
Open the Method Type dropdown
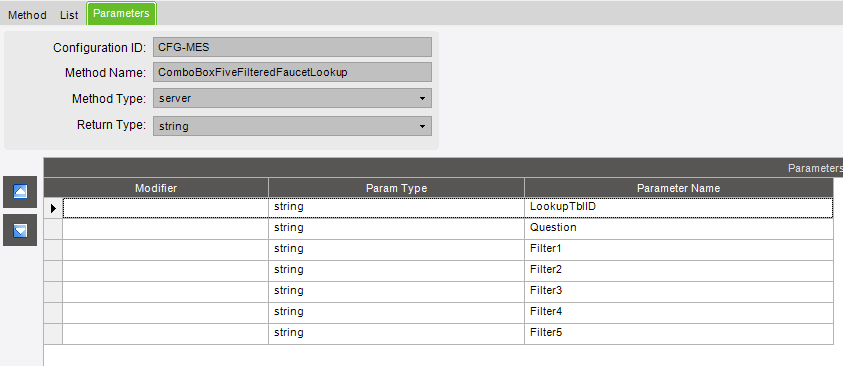[x=292, y=98]
